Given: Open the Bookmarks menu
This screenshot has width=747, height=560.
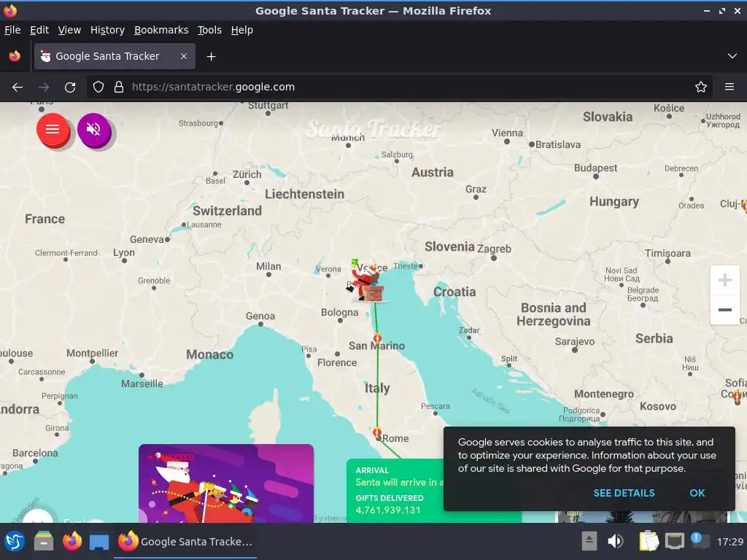Looking at the screenshot, I should [161, 30].
